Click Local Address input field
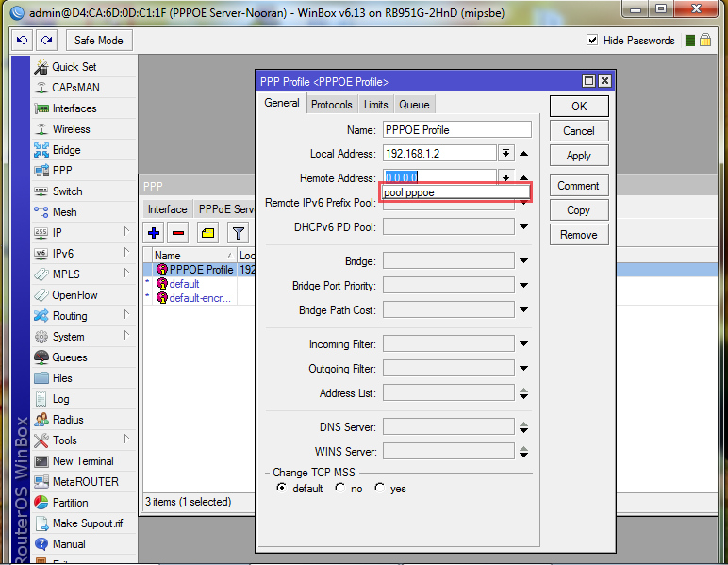 [x=439, y=153]
